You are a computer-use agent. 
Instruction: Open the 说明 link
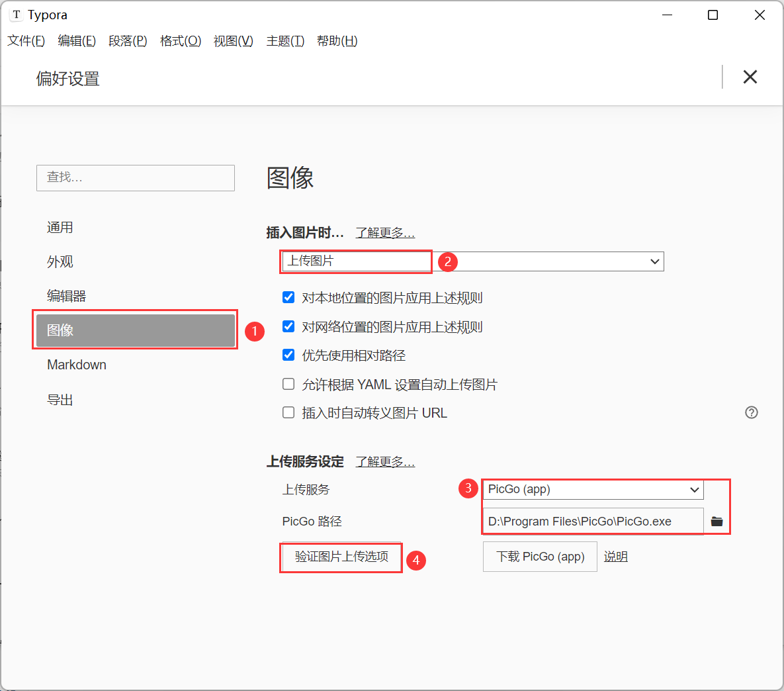pos(615,557)
